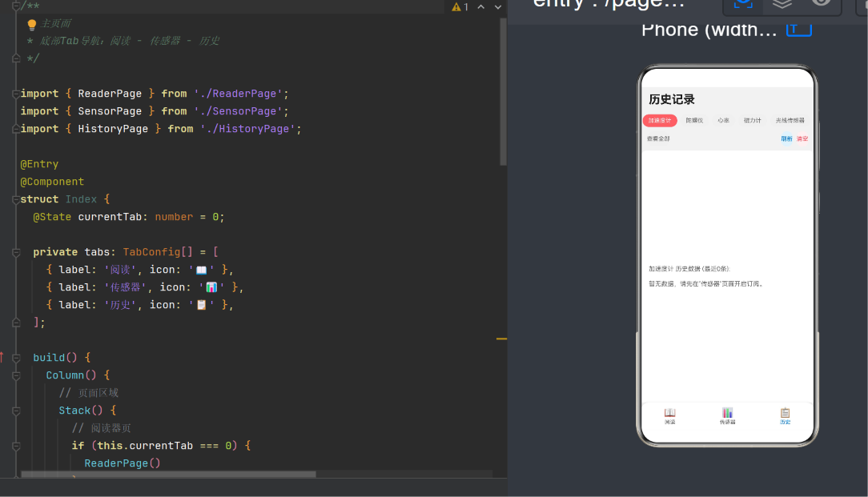Collapse the Stack() block fold marker

[x=16, y=411]
